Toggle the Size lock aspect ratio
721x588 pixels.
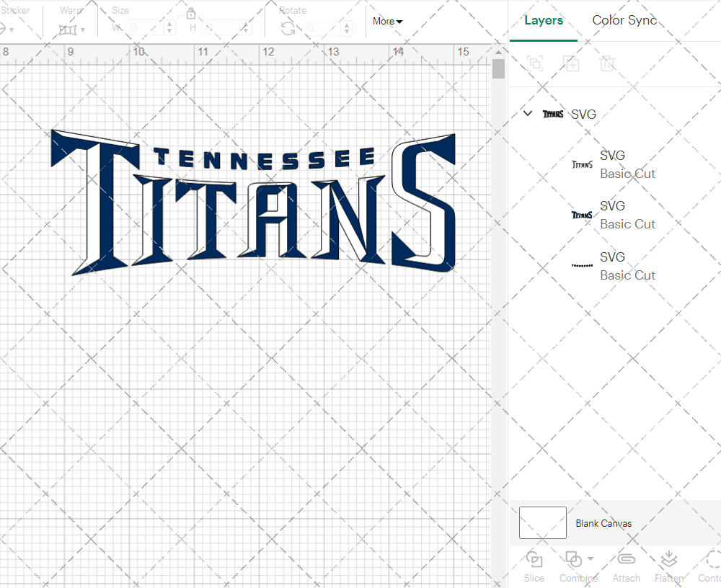(x=191, y=13)
